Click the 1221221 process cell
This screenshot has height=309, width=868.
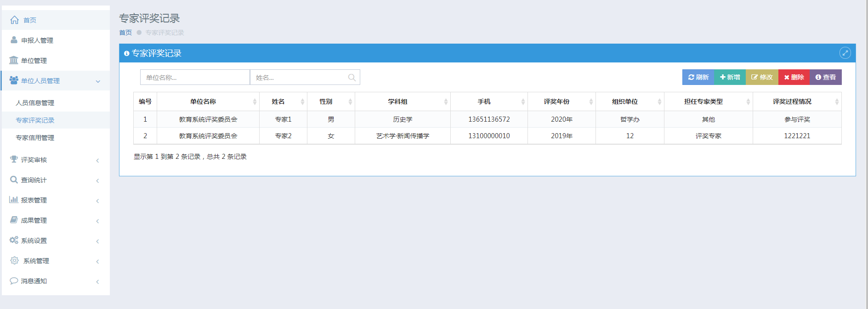pos(797,136)
